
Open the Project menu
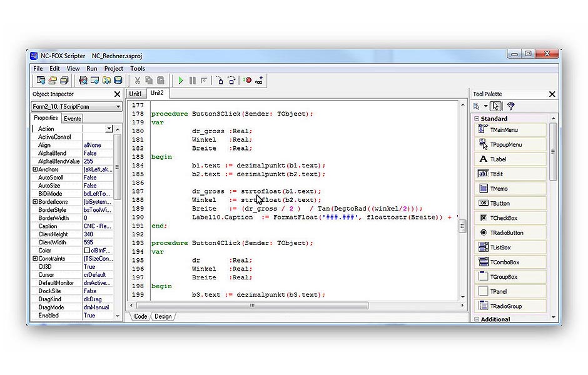pos(113,69)
